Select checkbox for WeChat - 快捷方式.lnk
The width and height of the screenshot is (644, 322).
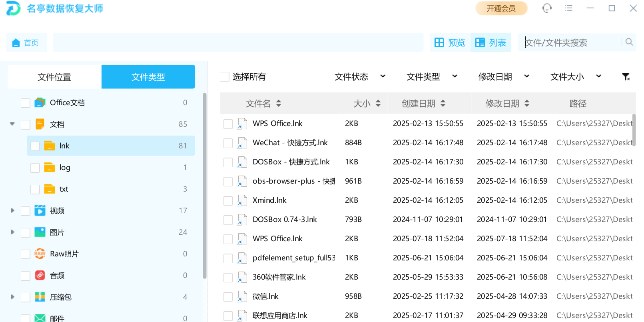(228, 143)
